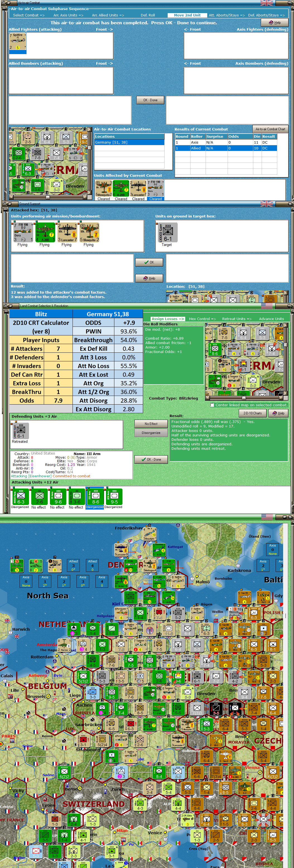Click the Synth. Oil marker on map
The height and width of the screenshot is (868, 294).
(149, 629)
